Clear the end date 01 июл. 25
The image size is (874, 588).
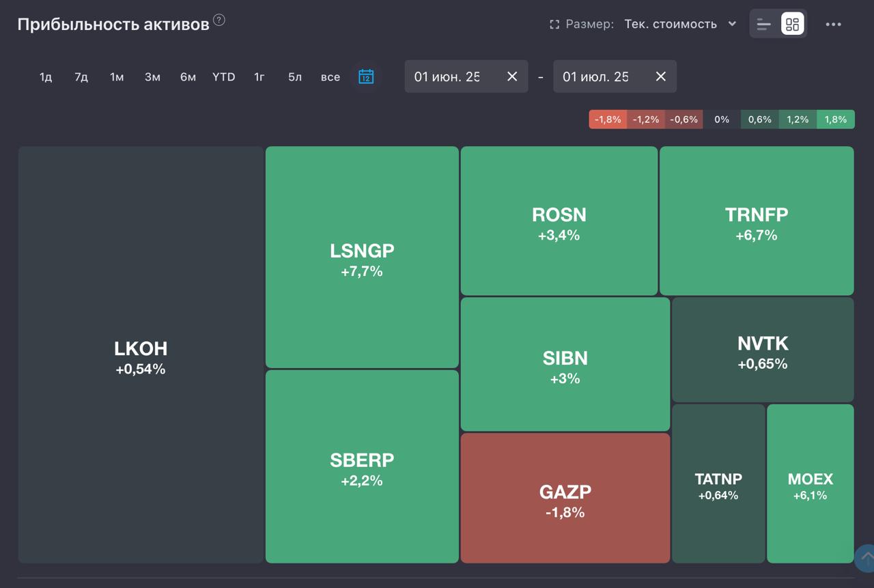point(660,76)
